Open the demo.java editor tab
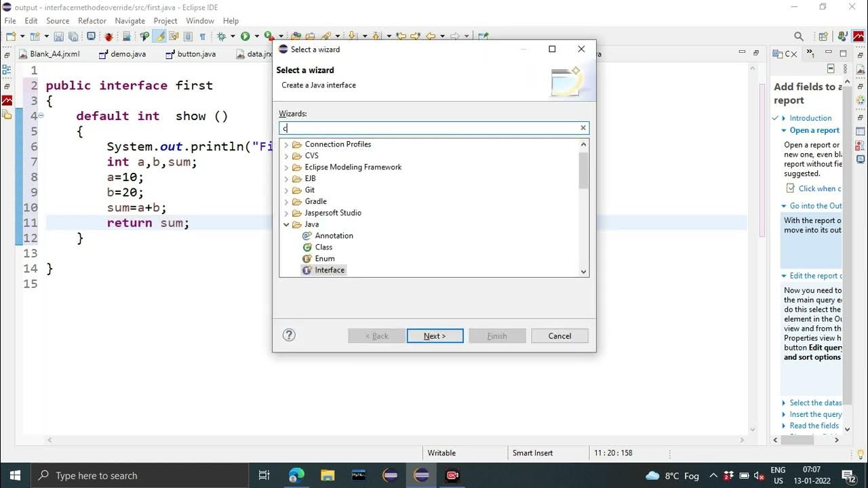Image resolution: width=868 pixels, height=488 pixels. click(x=123, y=54)
